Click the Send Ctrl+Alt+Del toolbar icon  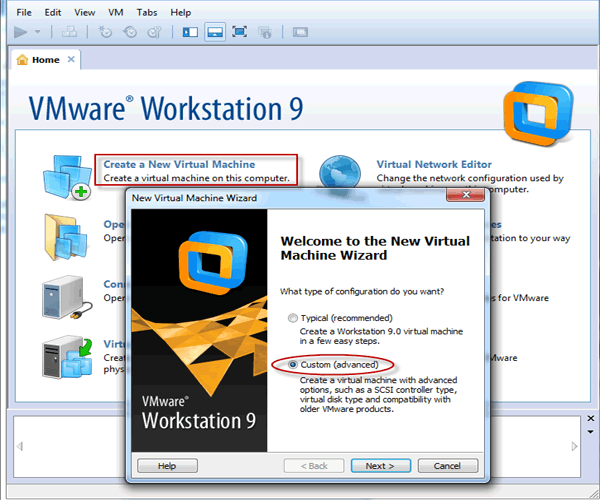pos(69,32)
